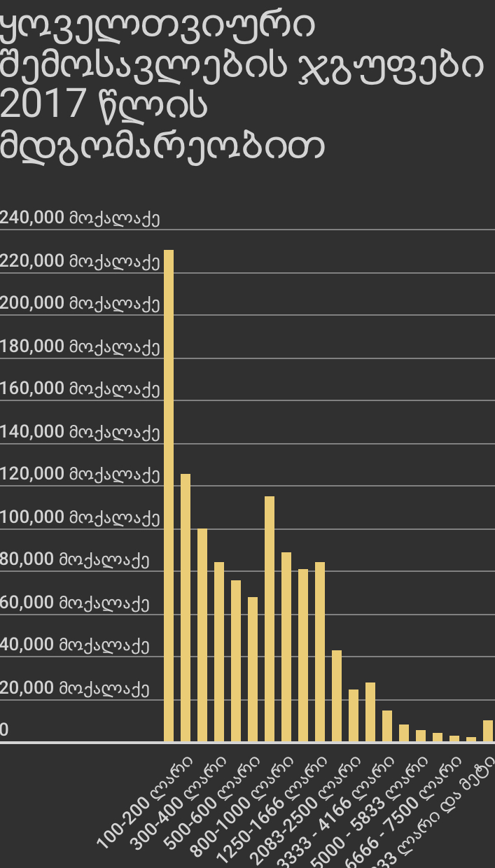This screenshot has height=868, width=495.
Task: Click the 40,000 მოქალაქე y-axis label
Action: [x=74, y=645]
